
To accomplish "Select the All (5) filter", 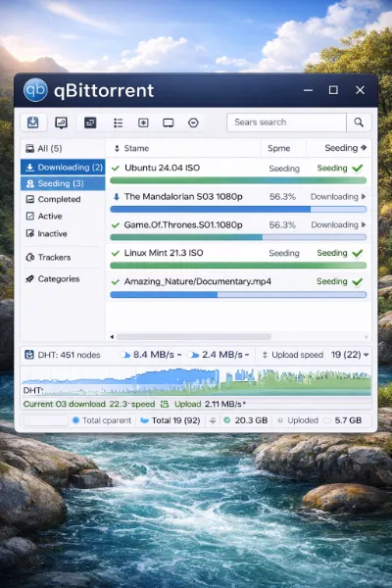I will click(63, 149).
